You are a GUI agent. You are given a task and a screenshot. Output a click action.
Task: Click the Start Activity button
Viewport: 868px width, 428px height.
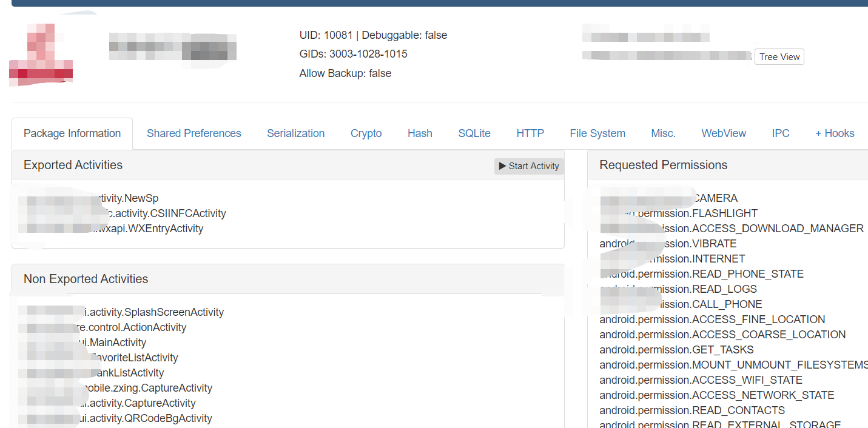point(529,166)
